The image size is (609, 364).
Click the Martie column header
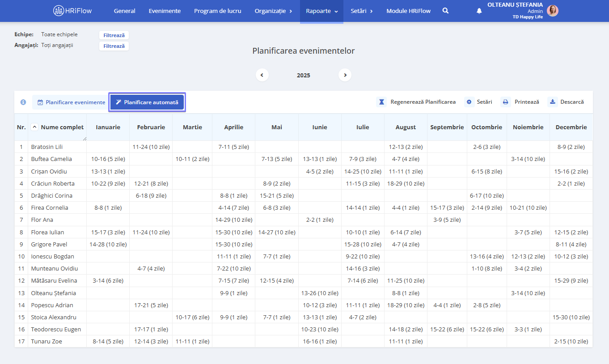[x=192, y=127]
